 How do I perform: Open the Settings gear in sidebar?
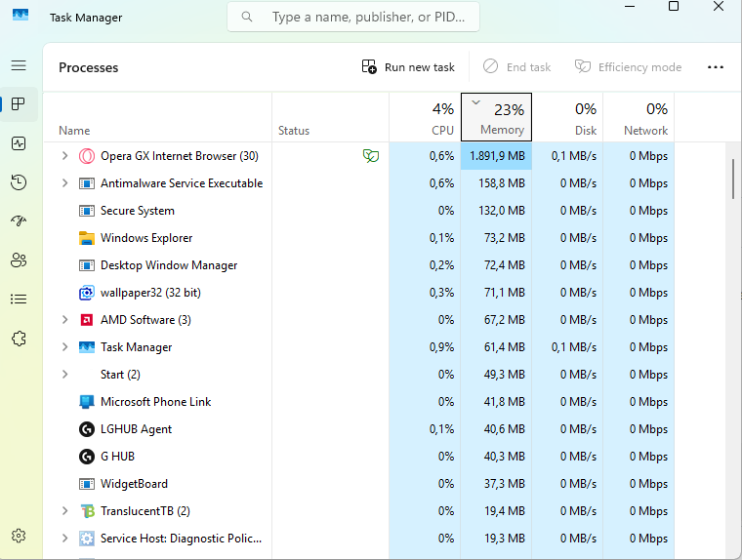point(19,536)
